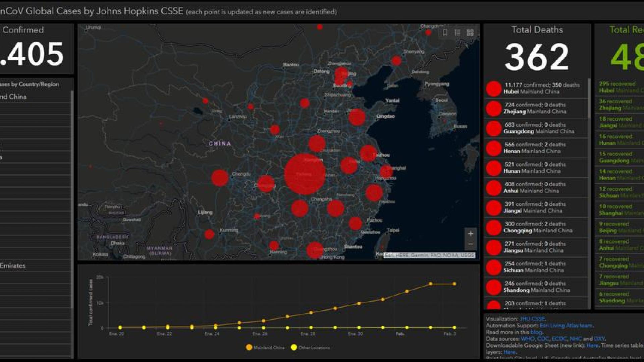
Task: Toggle the Other Locations series in chart legend
Action: pyautogui.click(x=310, y=348)
